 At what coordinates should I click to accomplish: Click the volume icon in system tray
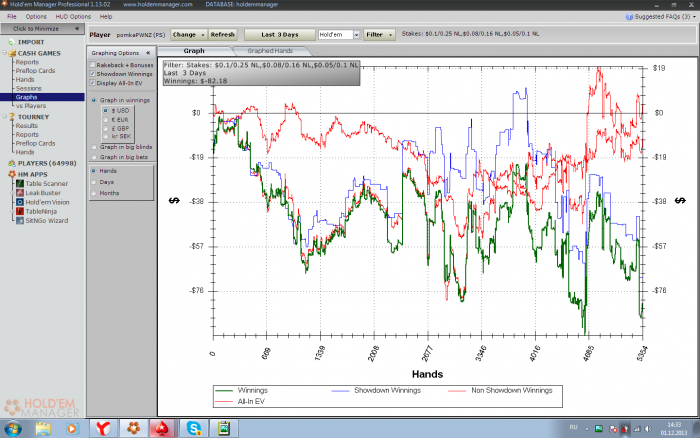coord(648,429)
